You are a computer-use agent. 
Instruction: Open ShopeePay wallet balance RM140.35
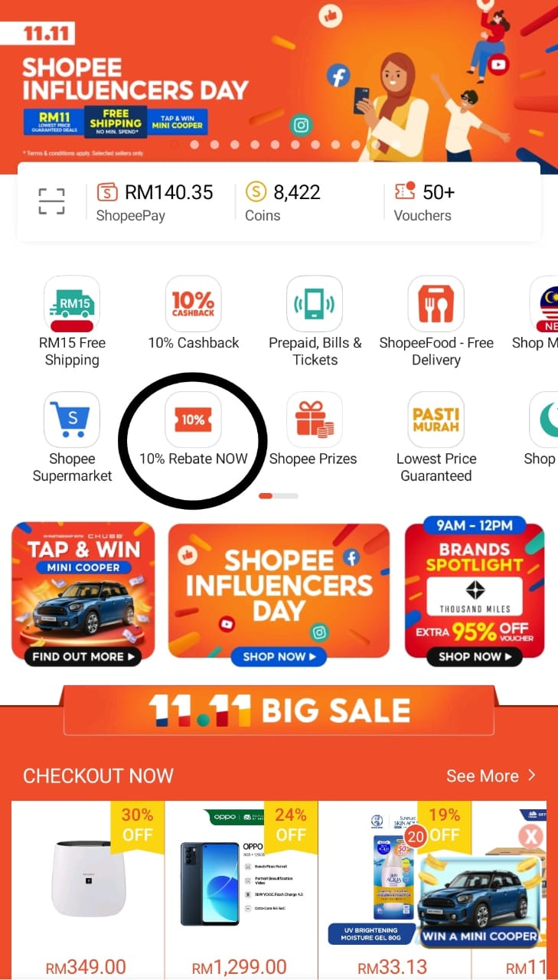click(155, 202)
